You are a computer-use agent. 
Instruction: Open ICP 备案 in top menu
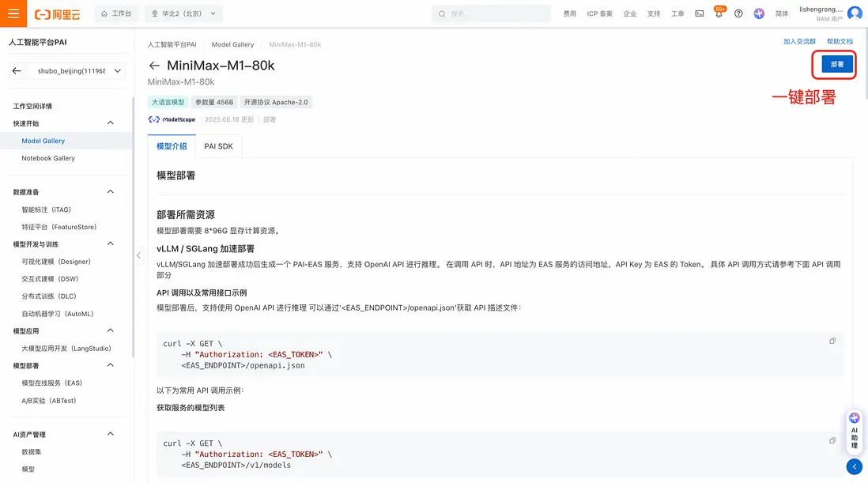tap(599, 13)
